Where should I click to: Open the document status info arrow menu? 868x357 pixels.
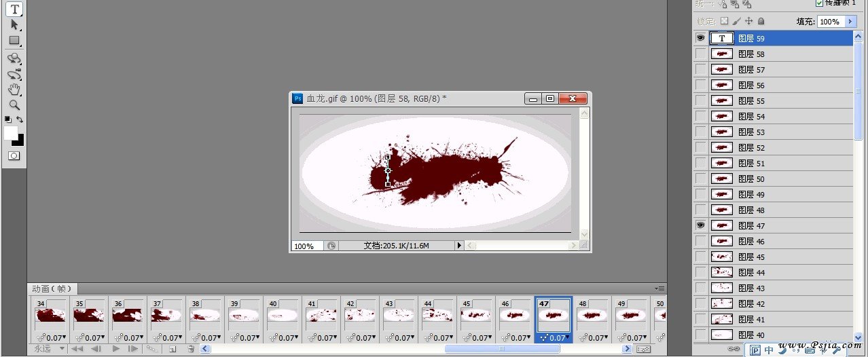tap(459, 246)
